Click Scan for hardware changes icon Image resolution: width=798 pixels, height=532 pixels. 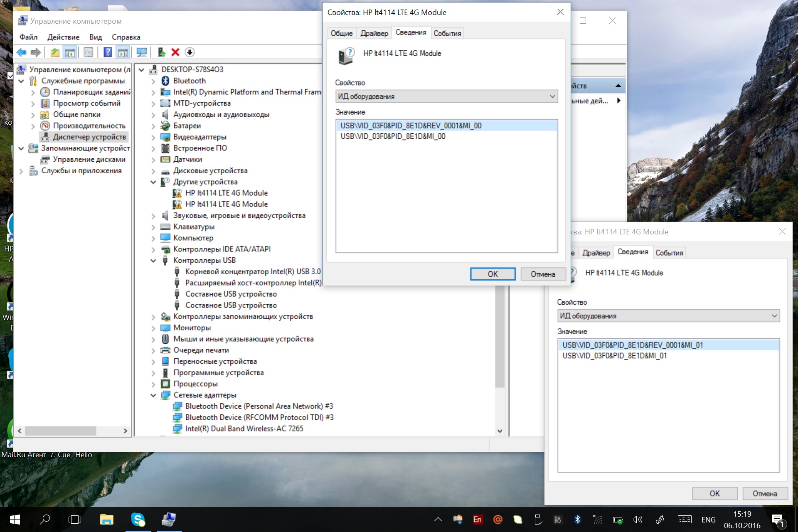click(x=142, y=52)
